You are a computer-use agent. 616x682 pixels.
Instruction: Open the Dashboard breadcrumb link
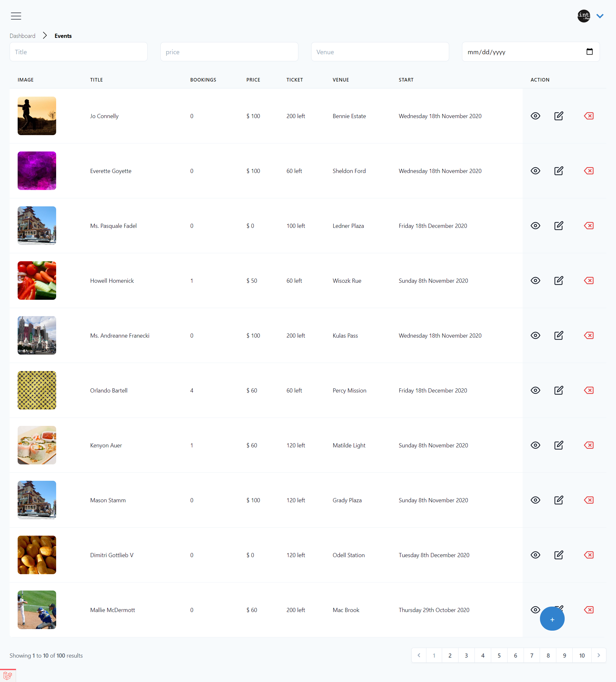tap(22, 36)
